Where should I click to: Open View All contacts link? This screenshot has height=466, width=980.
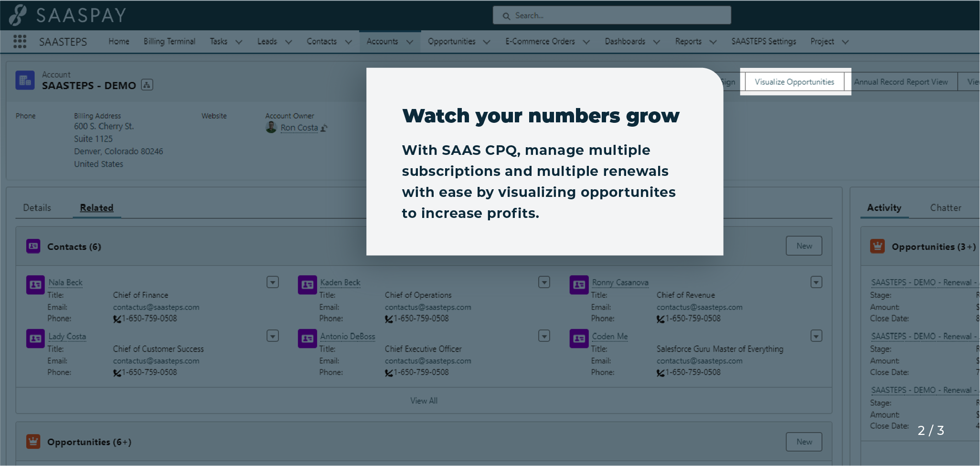tap(424, 401)
